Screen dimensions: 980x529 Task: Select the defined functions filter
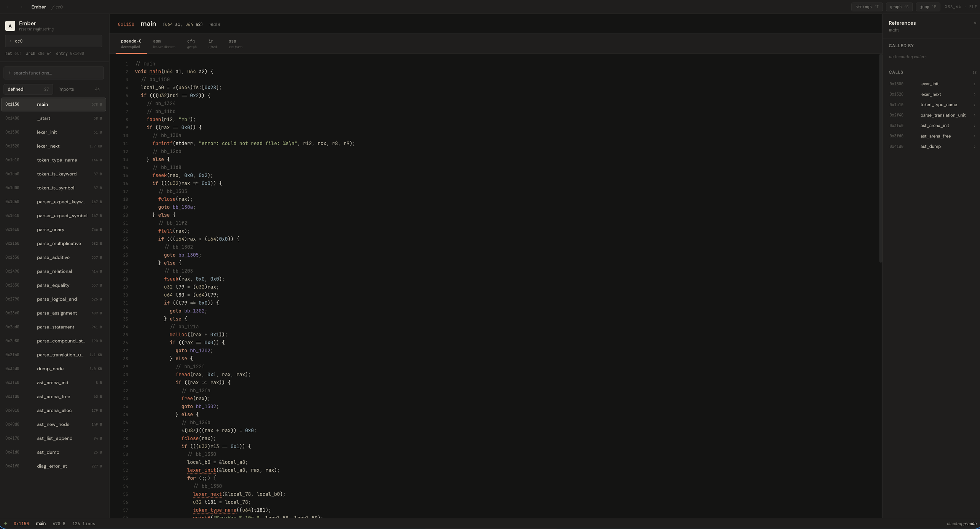pos(28,89)
